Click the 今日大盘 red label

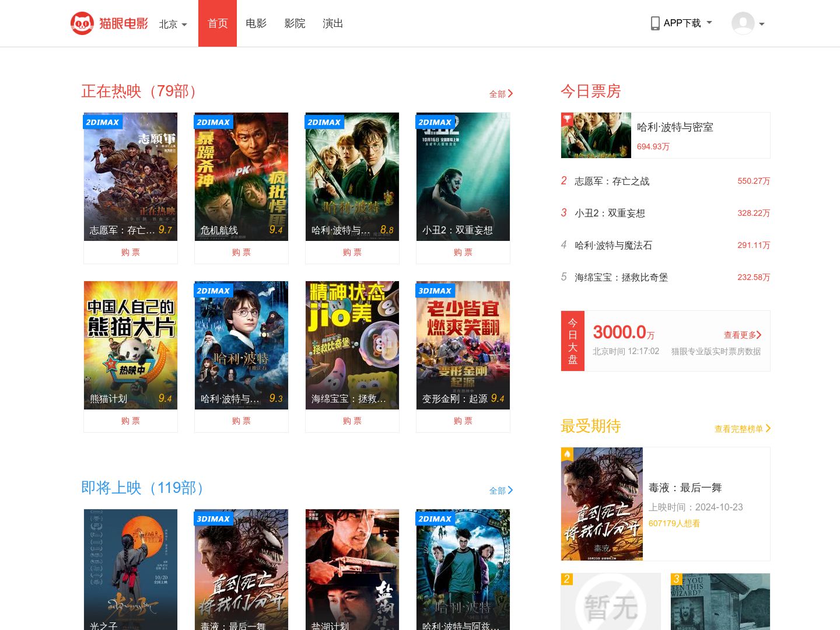(573, 341)
